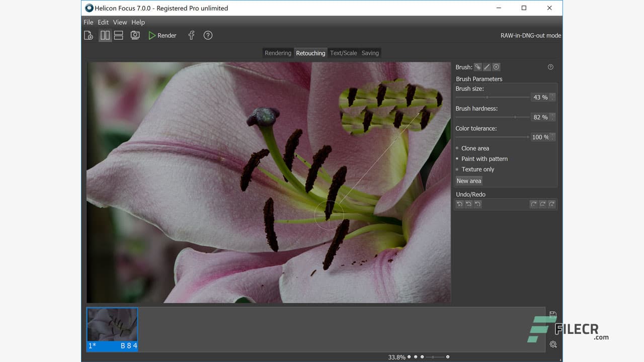
Task: Switch to the Saving tab
Action: 370,53
